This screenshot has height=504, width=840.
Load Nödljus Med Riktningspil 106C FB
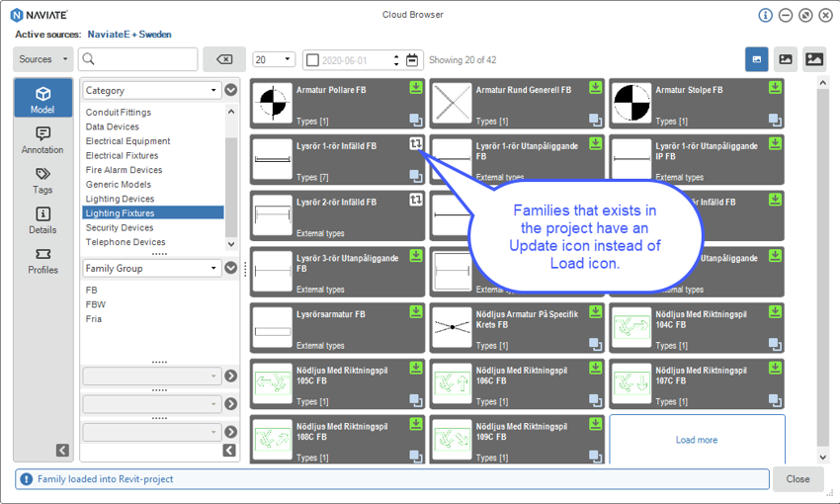[596, 368]
